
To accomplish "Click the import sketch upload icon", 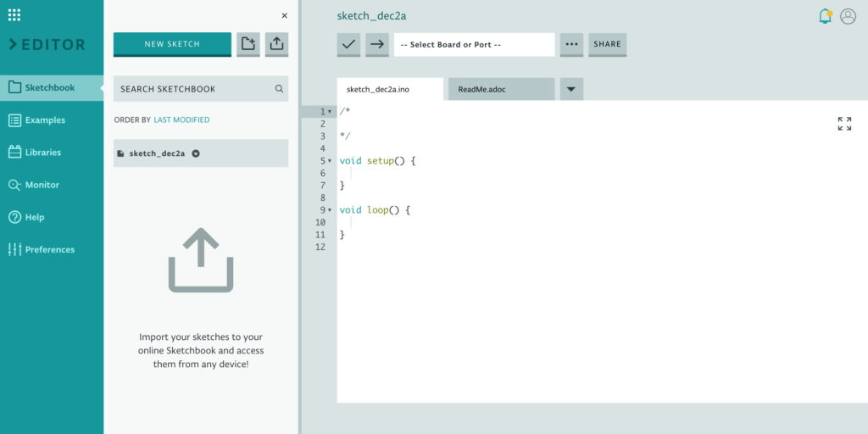I will tap(277, 44).
